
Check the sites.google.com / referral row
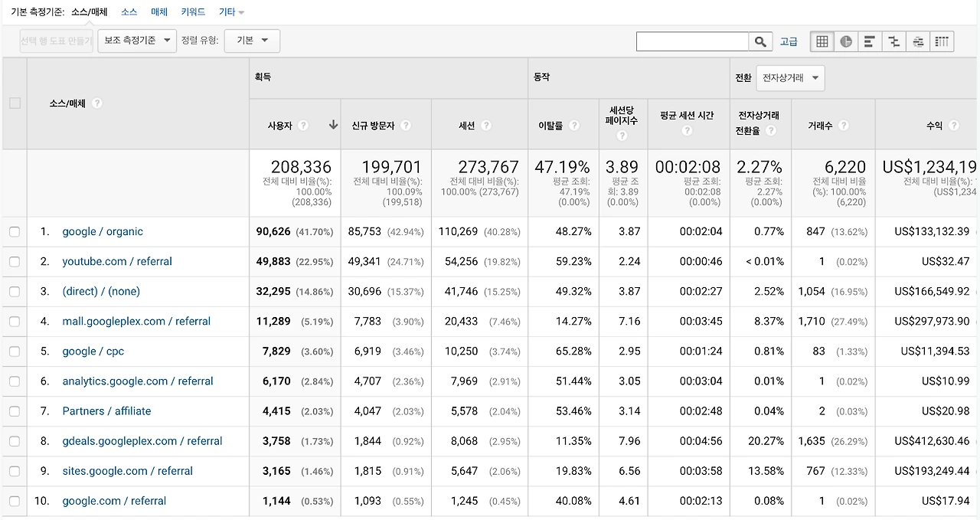pyautogui.click(x=15, y=471)
